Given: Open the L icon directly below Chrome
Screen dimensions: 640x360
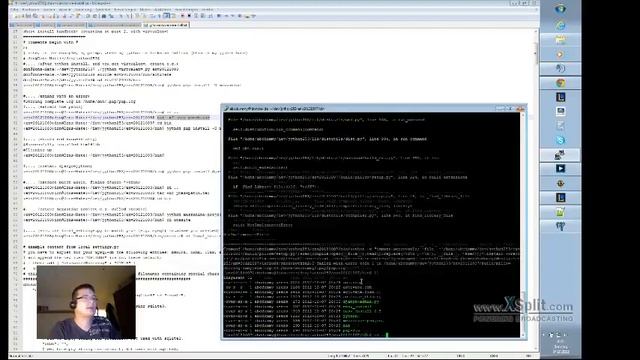Looking at the screenshot, I should [x=560, y=97].
